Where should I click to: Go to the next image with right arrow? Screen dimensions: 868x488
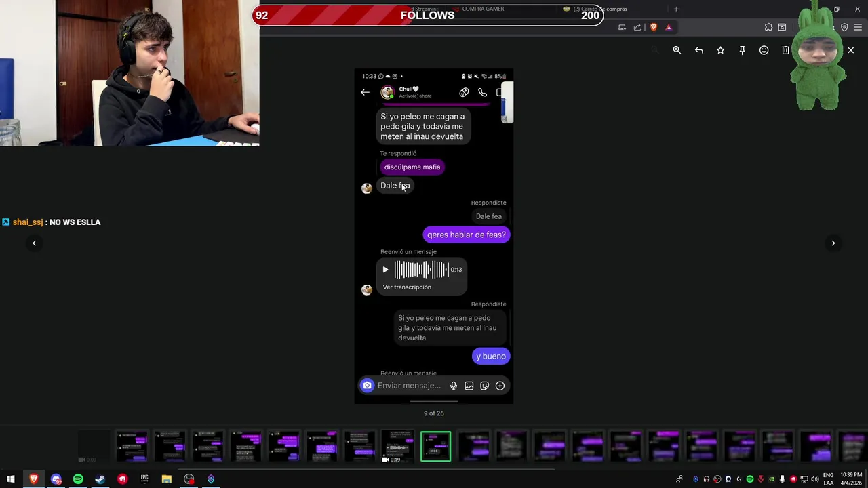click(833, 243)
